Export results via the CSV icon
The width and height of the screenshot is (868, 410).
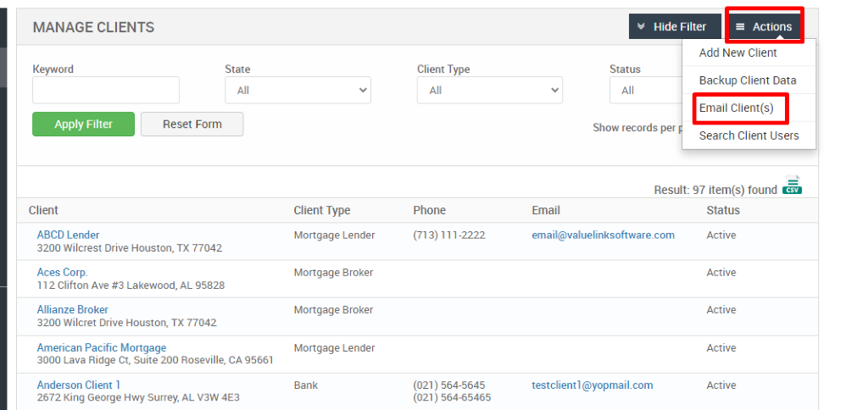793,185
